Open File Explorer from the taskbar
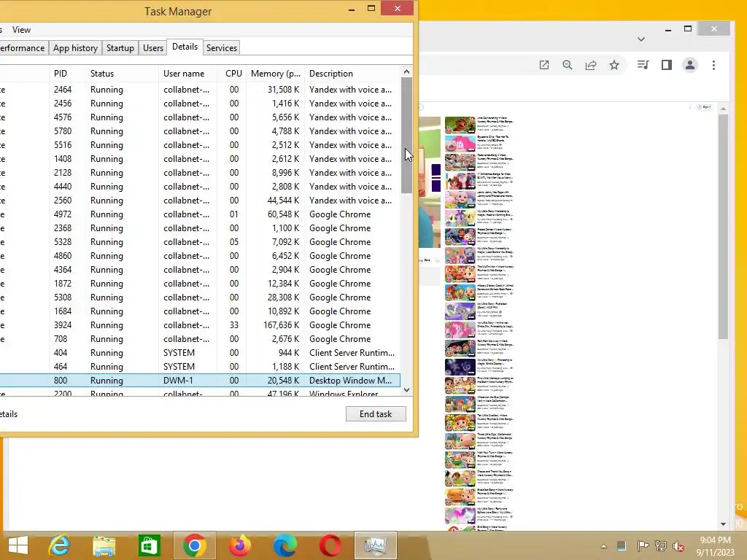747x560 pixels. tap(104, 545)
